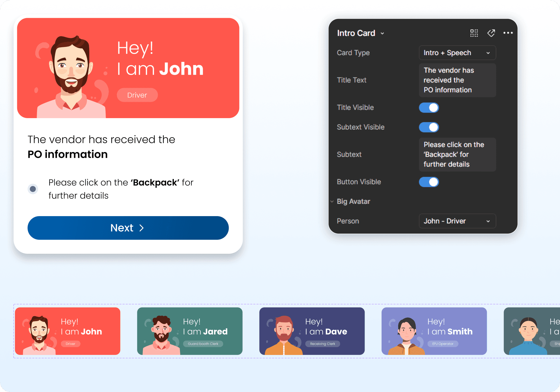Image resolution: width=560 pixels, height=392 pixels.
Task: Click the 'PO information' bold heading text
Action: (x=68, y=154)
